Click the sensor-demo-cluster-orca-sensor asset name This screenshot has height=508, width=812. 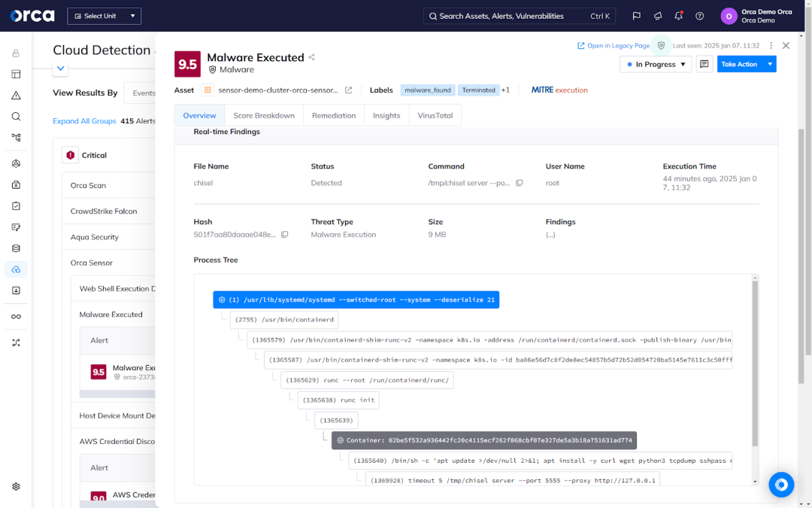(278, 90)
